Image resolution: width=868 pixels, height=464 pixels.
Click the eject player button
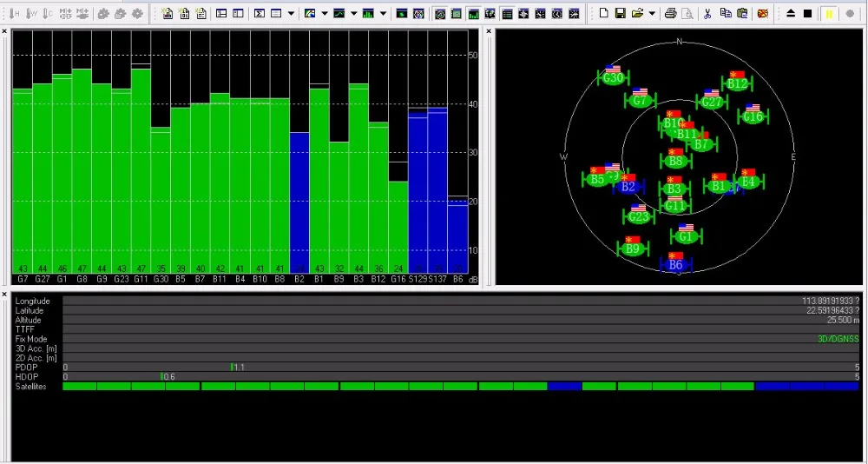(x=791, y=13)
